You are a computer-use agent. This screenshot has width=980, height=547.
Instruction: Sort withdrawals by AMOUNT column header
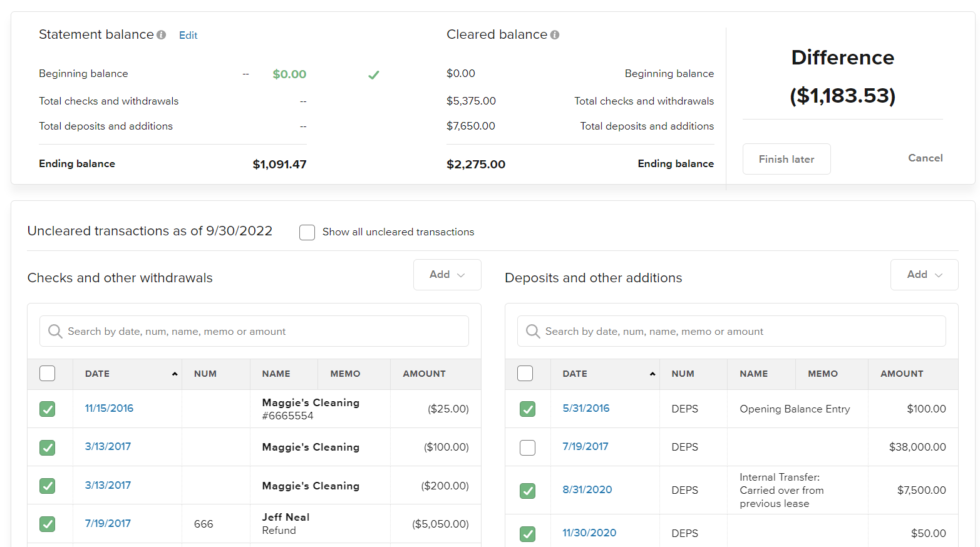coord(424,374)
